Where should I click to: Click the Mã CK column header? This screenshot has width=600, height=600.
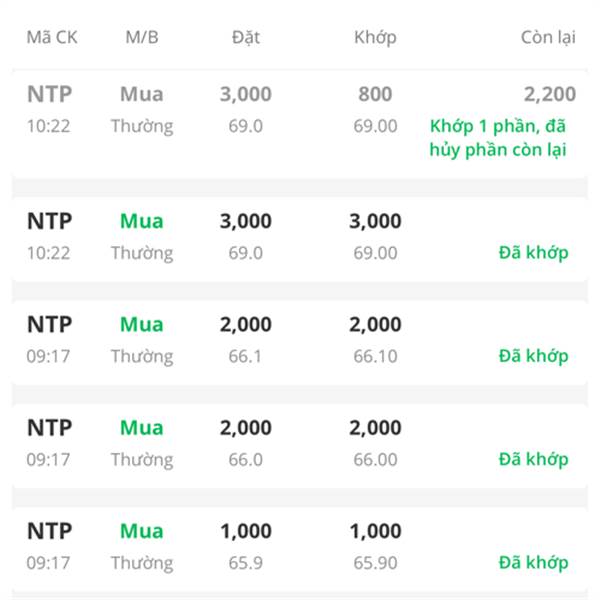[52, 37]
